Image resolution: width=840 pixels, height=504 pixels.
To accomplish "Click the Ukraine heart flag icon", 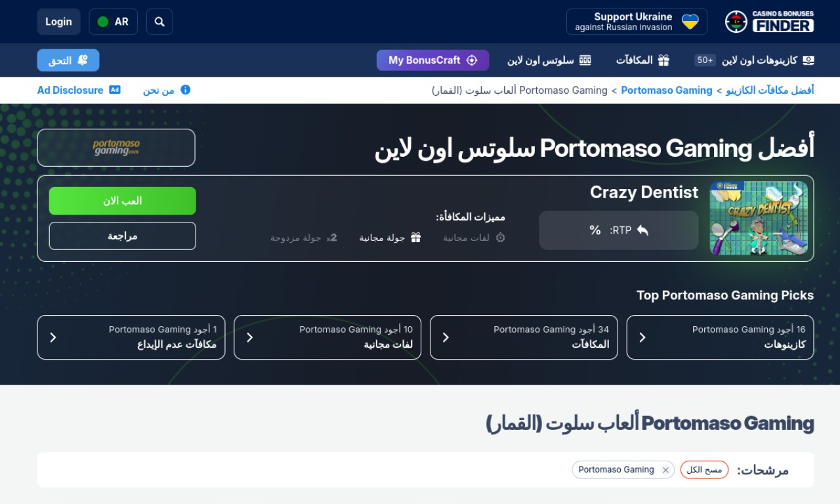I will pos(690,22).
